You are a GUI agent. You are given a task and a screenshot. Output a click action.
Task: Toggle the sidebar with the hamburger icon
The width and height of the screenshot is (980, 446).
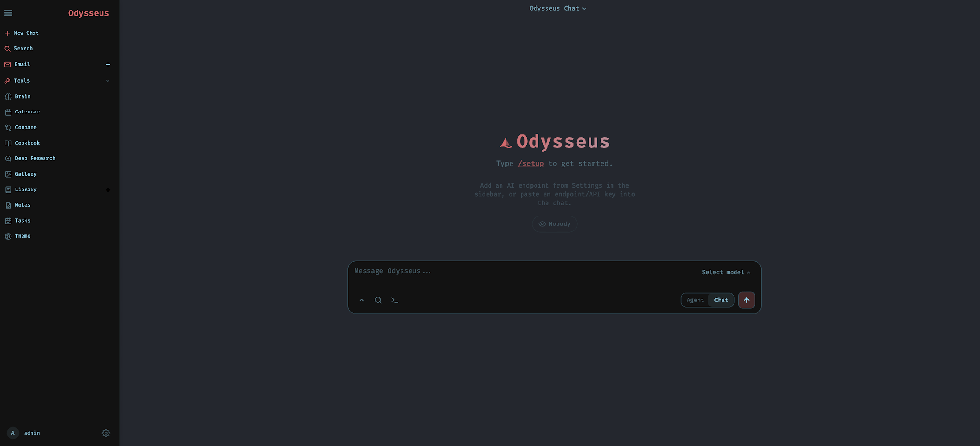tap(8, 13)
